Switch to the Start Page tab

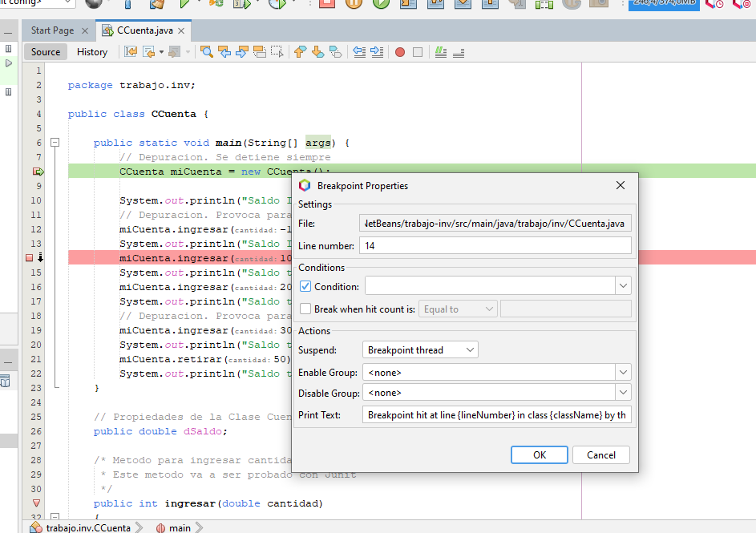pyautogui.click(x=52, y=30)
